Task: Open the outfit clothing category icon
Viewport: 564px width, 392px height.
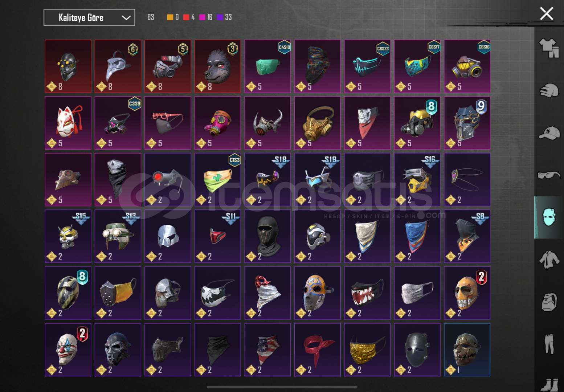Action: pos(549,48)
